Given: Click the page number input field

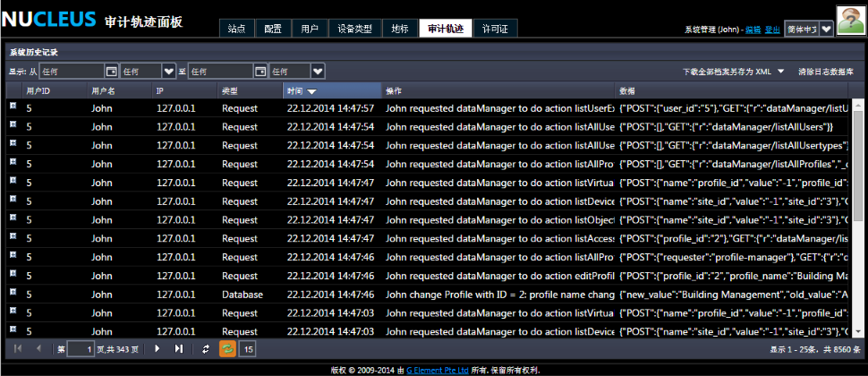Looking at the screenshot, I should pyautogui.click(x=80, y=349).
